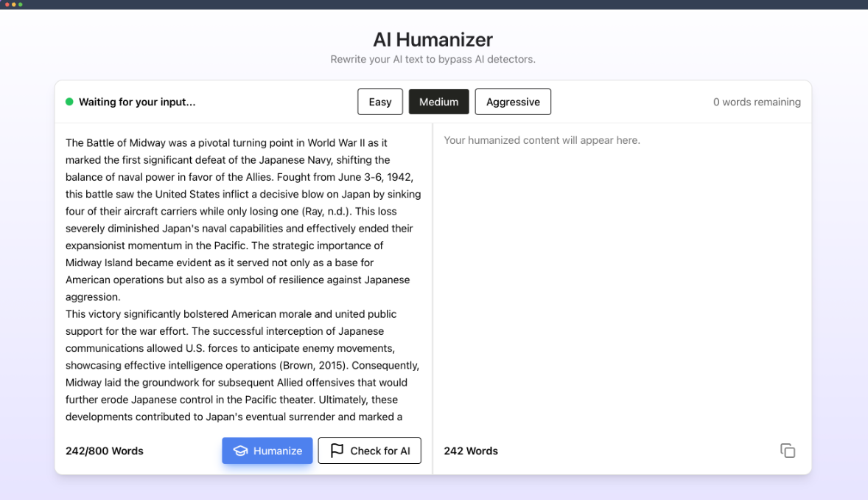Image resolution: width=868 pixels, height=500 pixels.
Task: Click the 0 words remaining label
Action: tap(757, 102)
